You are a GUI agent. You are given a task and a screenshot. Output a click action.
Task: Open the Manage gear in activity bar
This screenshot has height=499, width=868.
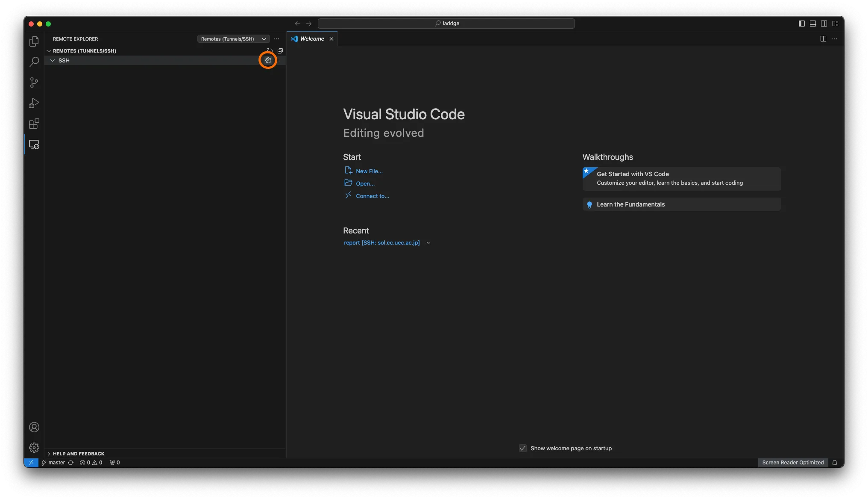tap(34, 448)
